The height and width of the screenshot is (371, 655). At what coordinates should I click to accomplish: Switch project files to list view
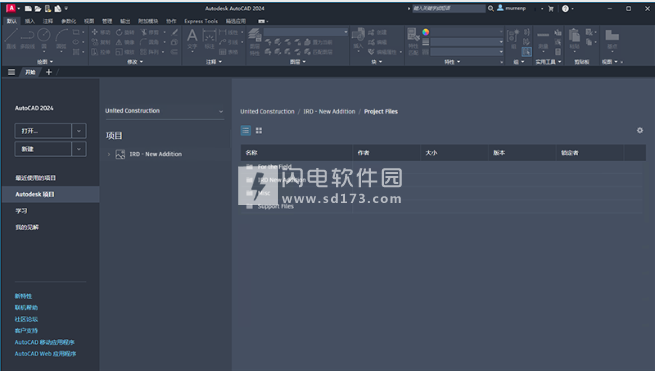pos(246,131)
